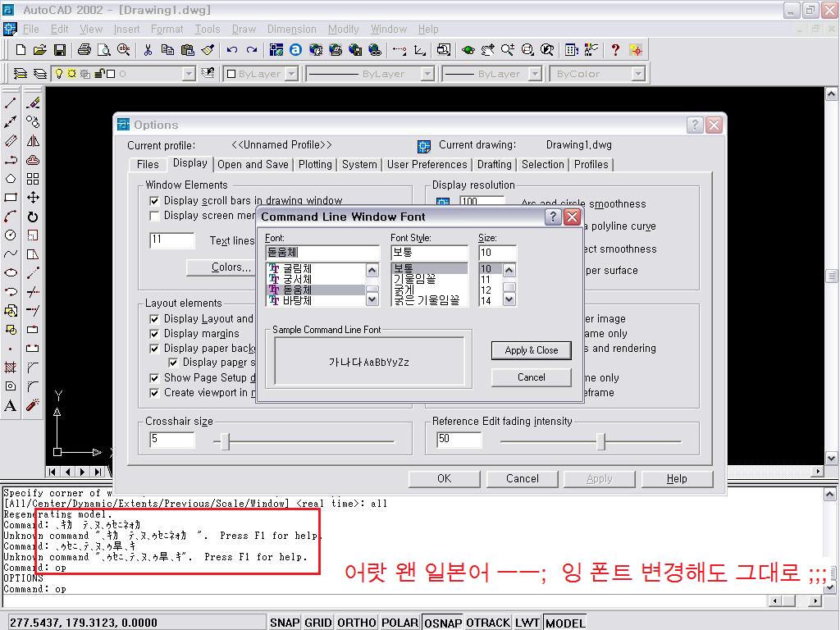Click the Font name input field
Image resolution: width=840 pixels, height=630 pixels.
[322, 253]
